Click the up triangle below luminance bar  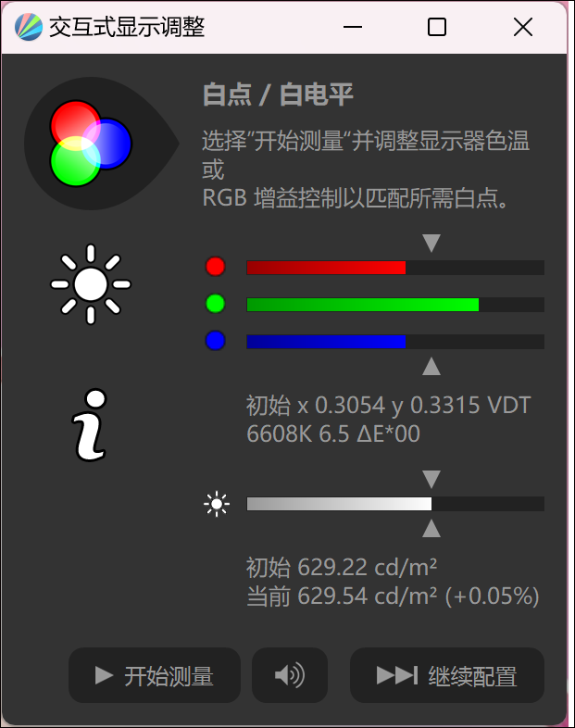431,528
